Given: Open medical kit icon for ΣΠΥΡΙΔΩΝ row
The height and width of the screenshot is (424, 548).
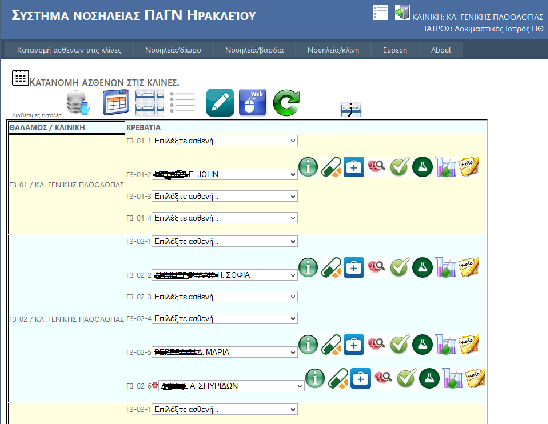Looking at the screenshot, I should pyautogui.click(x=360, y=379).
